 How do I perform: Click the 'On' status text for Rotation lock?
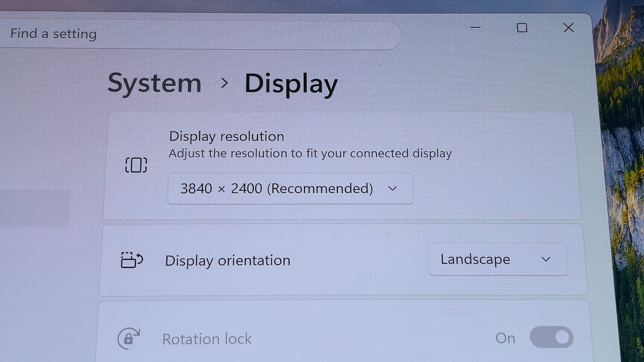coord(505,338)
